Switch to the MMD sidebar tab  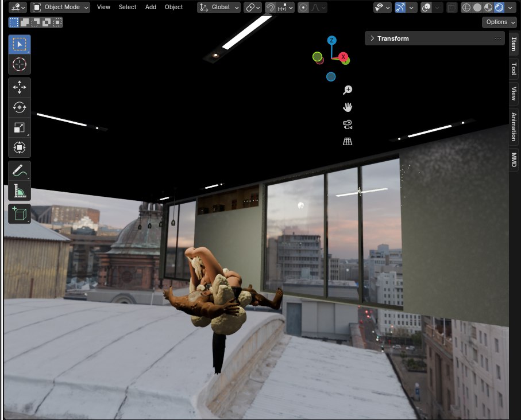pyautogui.click(x=514, y=160)
